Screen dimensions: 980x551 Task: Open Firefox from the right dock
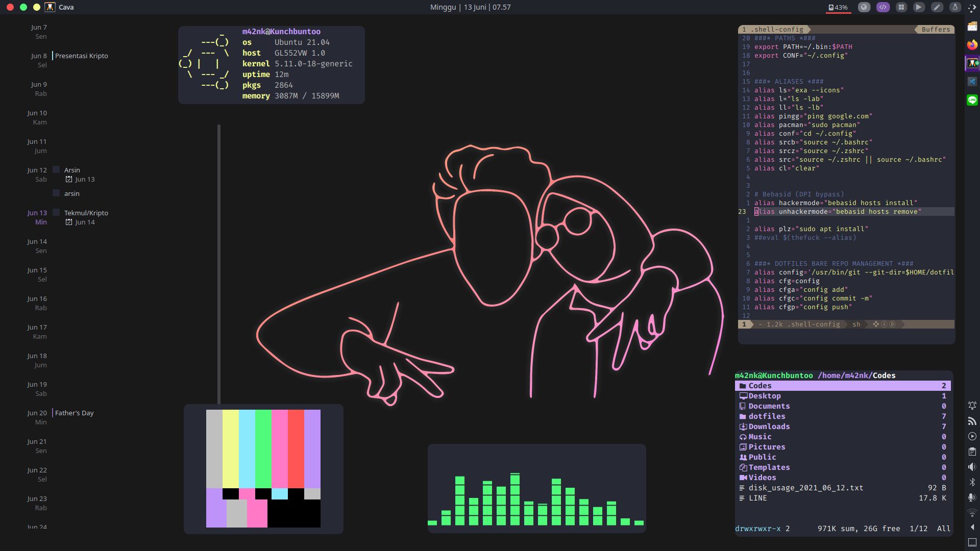973,44
